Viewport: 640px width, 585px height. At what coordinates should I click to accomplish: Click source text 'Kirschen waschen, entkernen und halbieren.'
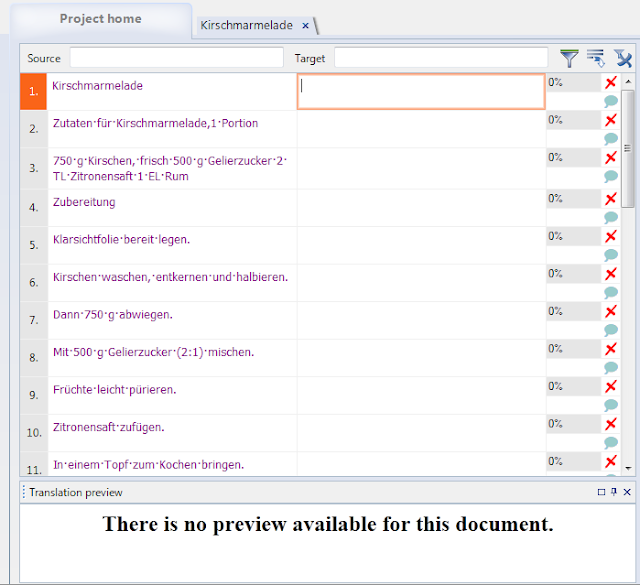point(171,277)
